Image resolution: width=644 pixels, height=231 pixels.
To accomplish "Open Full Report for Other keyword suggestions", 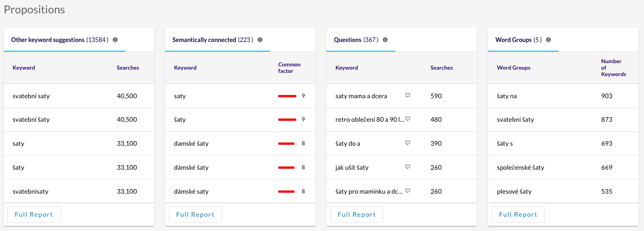I will (x=34, y=214).
